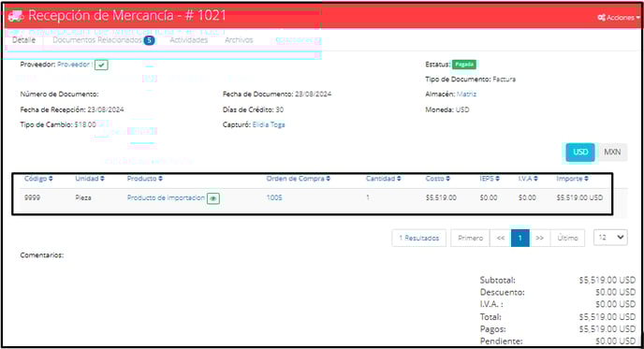Switch to the Actividades tab
Viewport: 644px width, 349px height.
(x=188, y=40)
